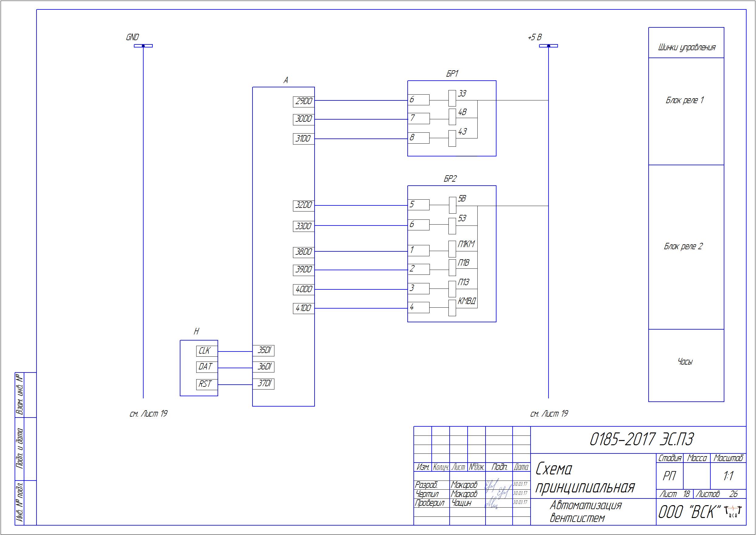Select the 1:1 scale value
The height and width of the screenshot is (535, 756).
coord(728,476)
